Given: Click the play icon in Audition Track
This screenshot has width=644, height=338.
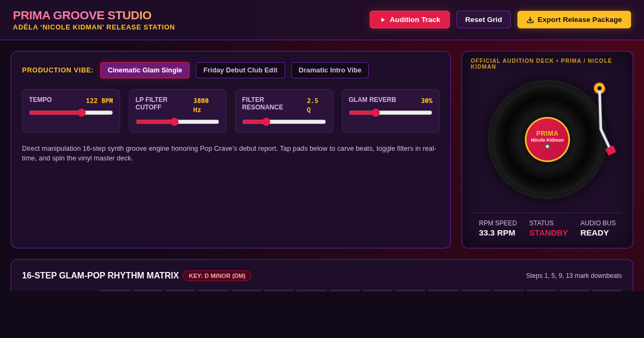Looking at the screenshot, I should point(383,20).
